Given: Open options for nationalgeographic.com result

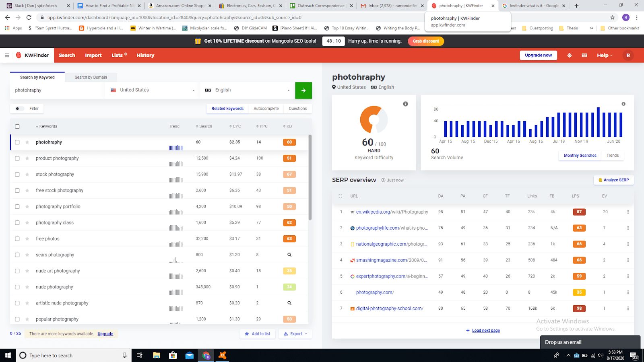Looking at the screenshot, I should [x=628, y=244].
